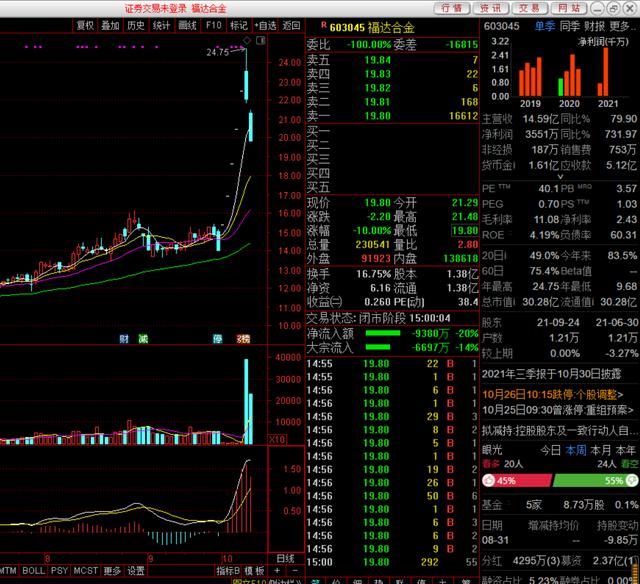Open the 行情 quotes menu
This screenshot has height=584, width=640.
pos(451,8)
